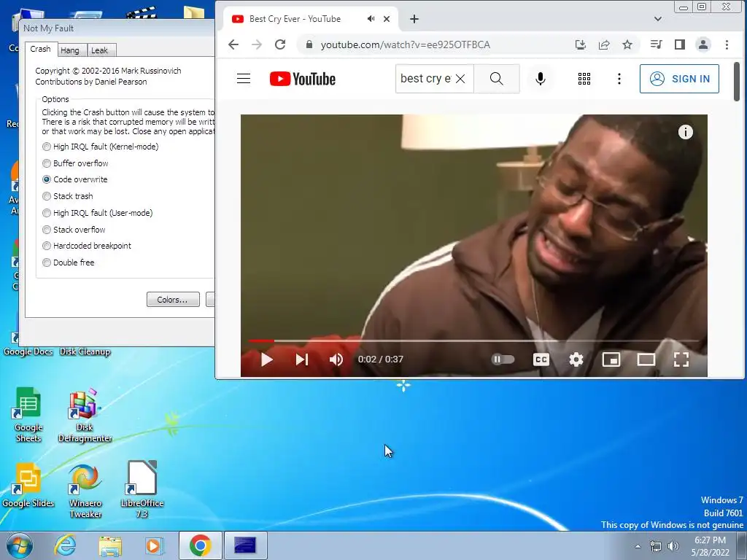Open video player settings gear
Image resolution: width=747 pixels, height=560 pixels.
[x=576, y=359]
